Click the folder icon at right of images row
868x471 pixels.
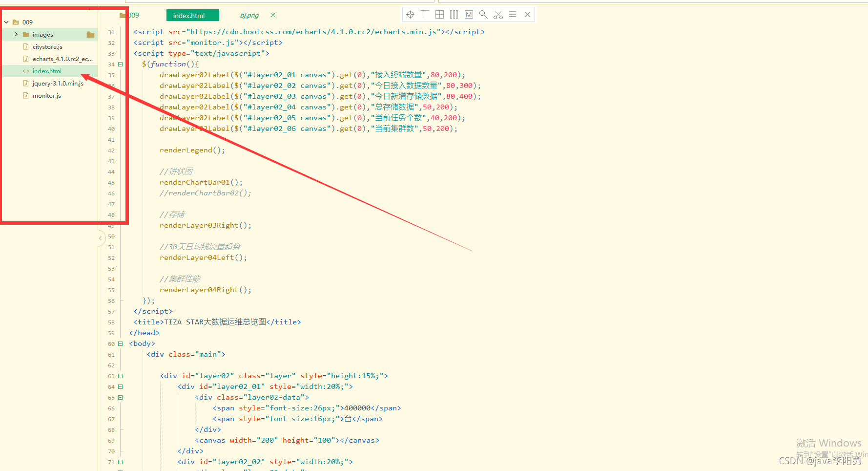click(x=90, y=34)
